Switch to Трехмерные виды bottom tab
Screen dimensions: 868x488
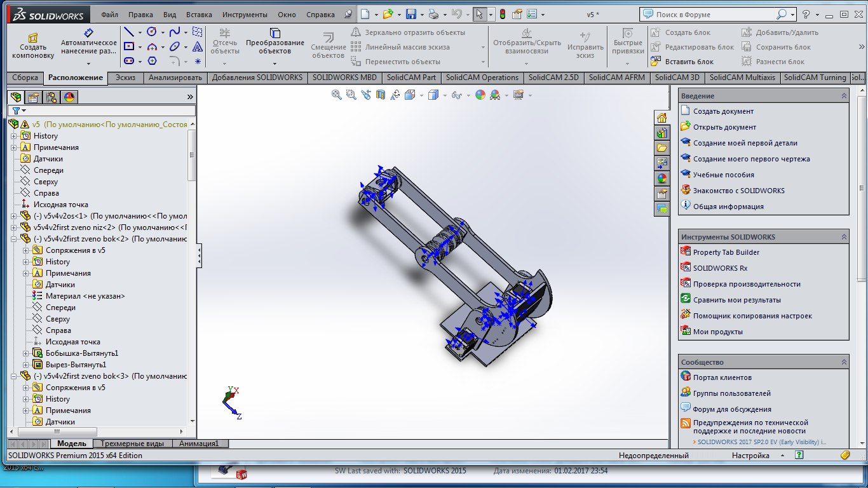[132, 444]
